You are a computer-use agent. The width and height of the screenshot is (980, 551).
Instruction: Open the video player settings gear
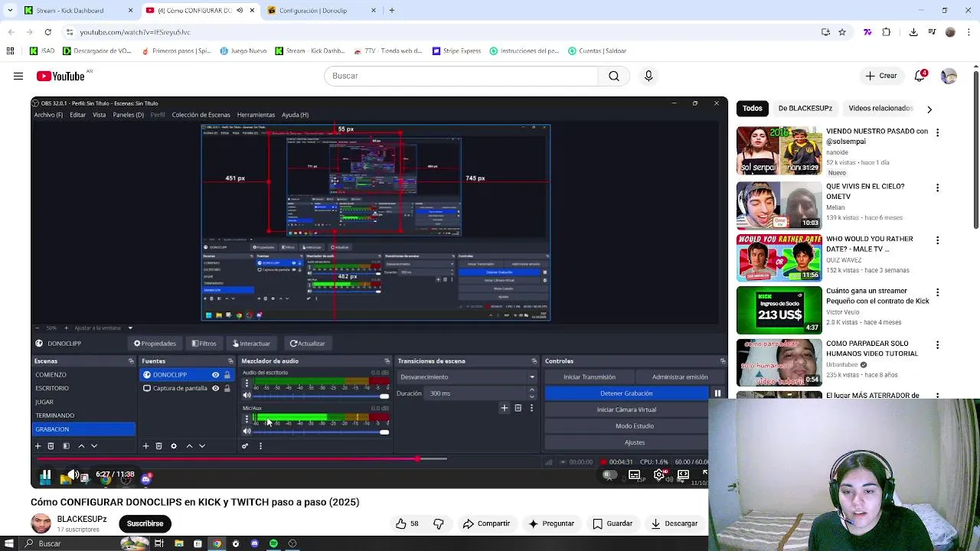pyautogui.click(x=658, y=475)
